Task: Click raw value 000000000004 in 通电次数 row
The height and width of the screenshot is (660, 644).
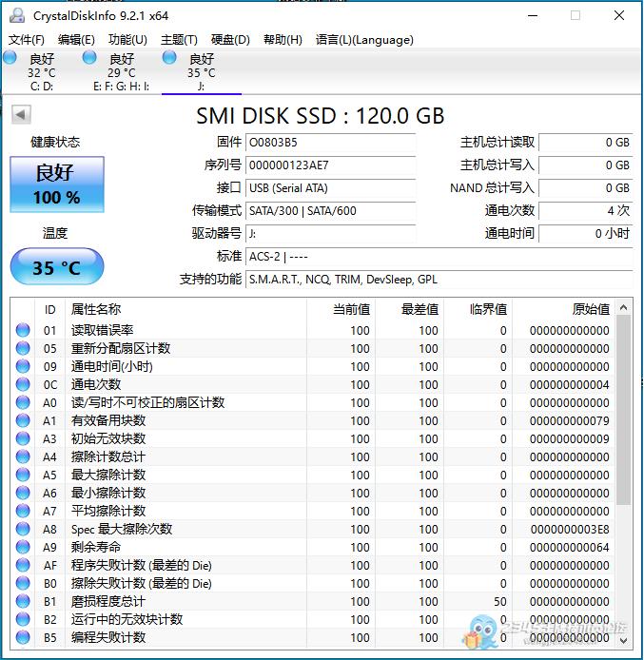Action: point(570,385)
